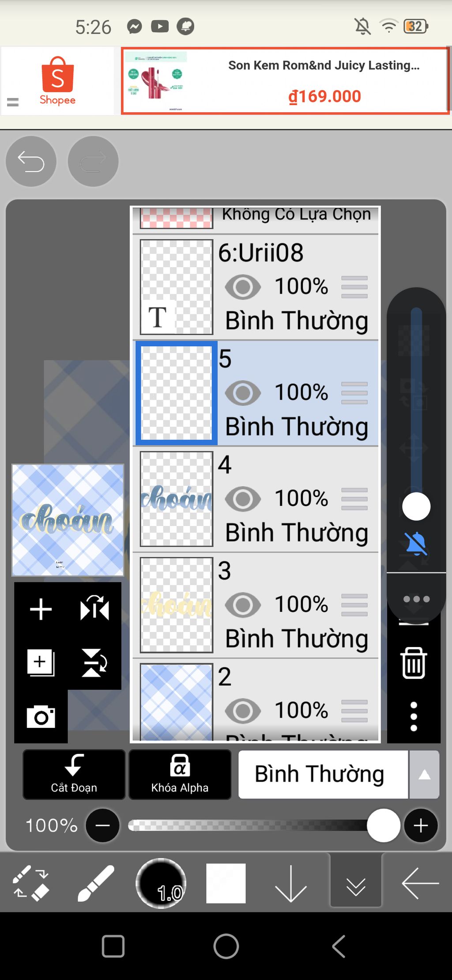Select layer 2 in the list

(x=256, y=700)
